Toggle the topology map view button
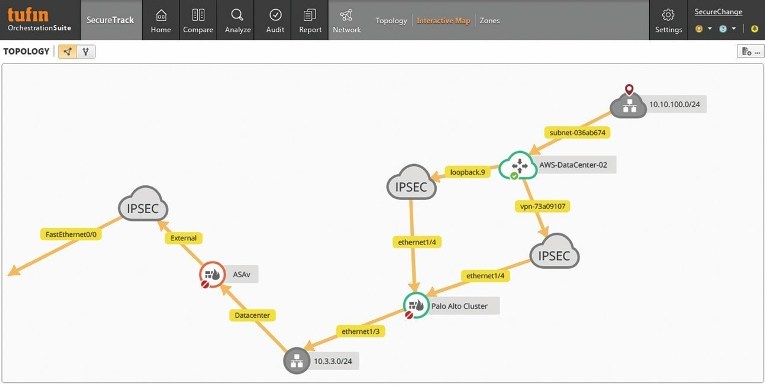765x385 pixels. pyautogui.click(x=68, y=51)
